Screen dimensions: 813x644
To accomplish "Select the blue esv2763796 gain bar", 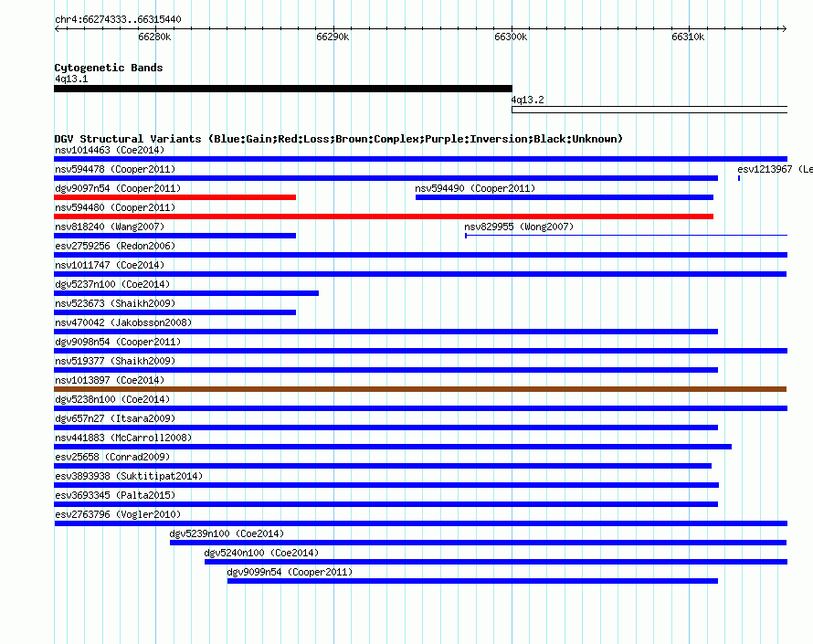I will click(420, 523).
